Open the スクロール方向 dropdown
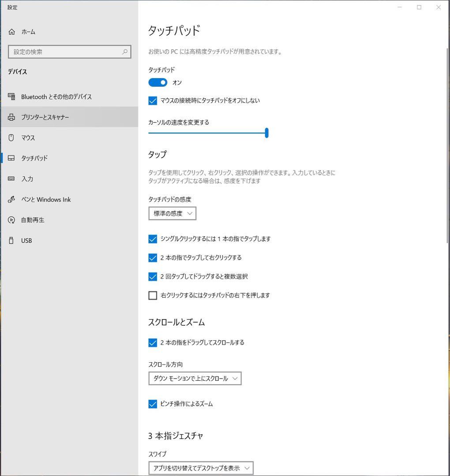 pos(195,378)
